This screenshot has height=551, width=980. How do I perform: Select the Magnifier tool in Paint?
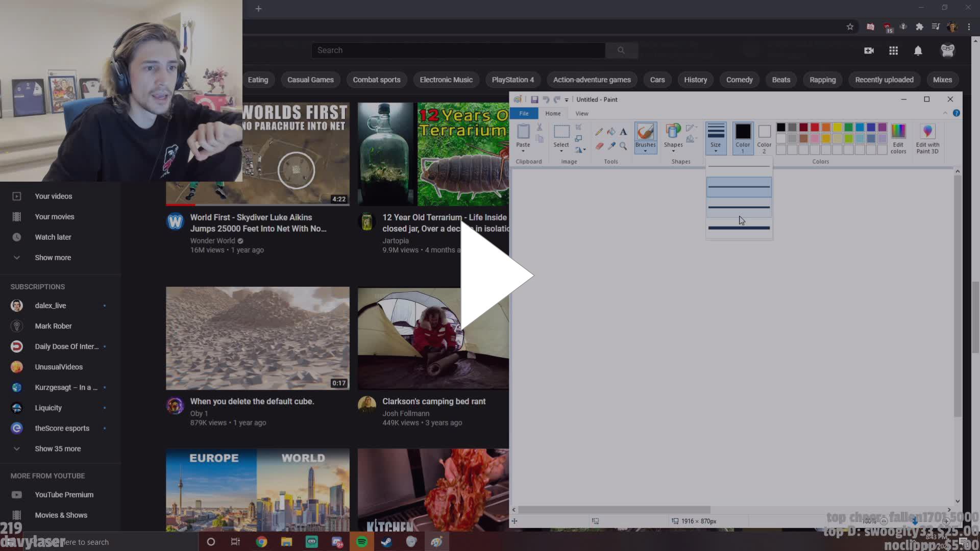click(x=623, y=146)
